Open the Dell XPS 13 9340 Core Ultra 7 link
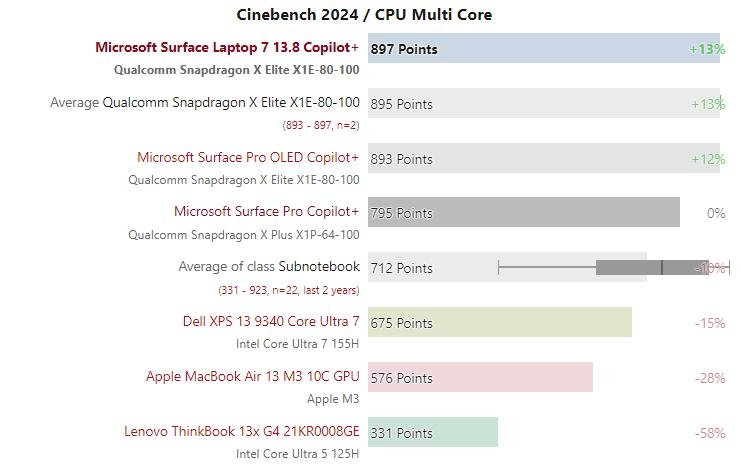 (270, 322)
